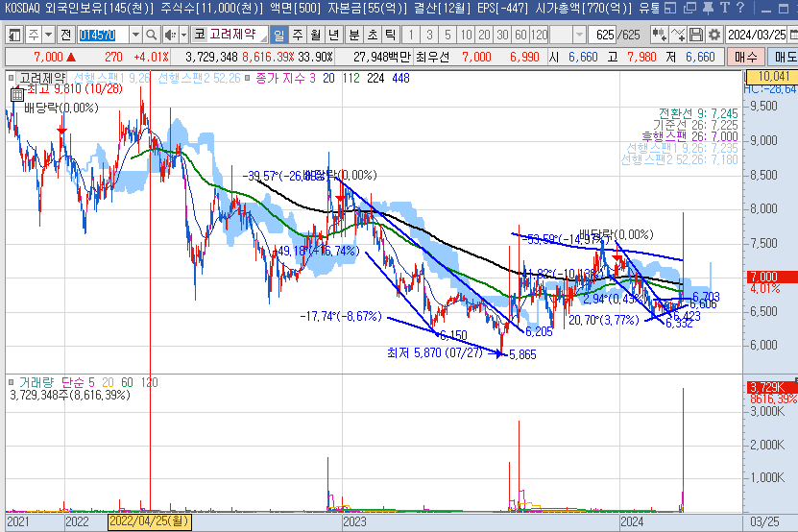The height and width of the screenshot is (532, 798).
Task: Expand the speaker options dropdown arrow
Action: pos(183,35)
